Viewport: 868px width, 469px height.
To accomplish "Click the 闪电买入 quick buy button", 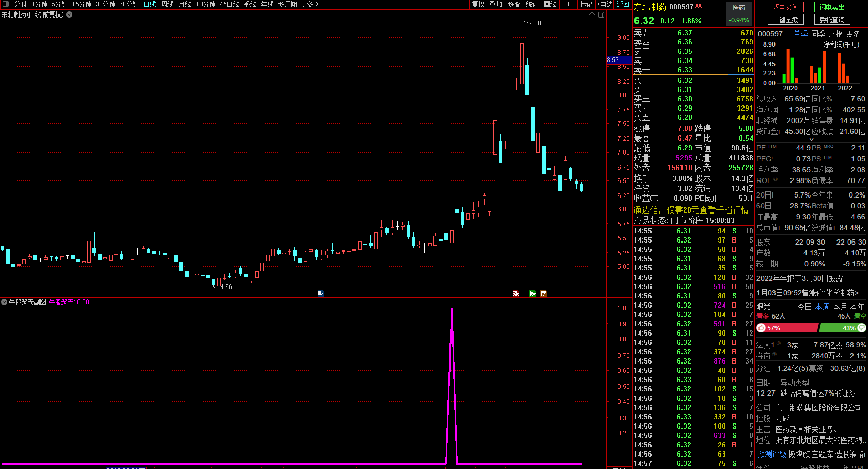I will [x=785, y=7].
